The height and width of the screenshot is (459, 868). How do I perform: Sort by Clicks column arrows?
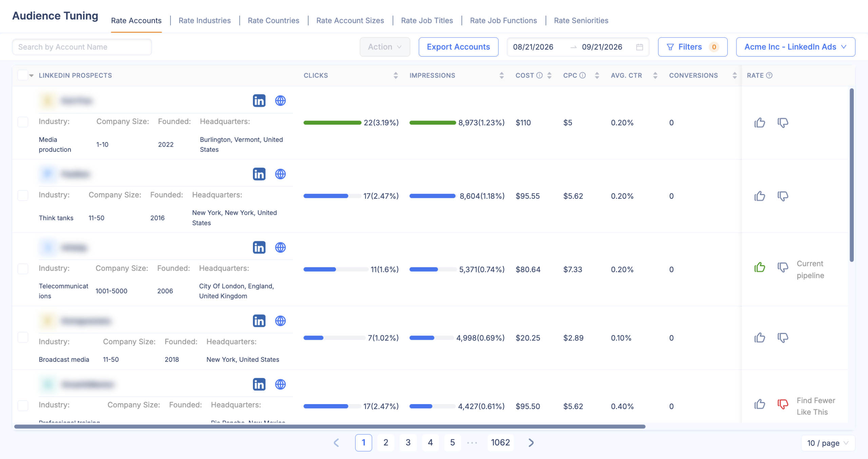tap(396, 76)
